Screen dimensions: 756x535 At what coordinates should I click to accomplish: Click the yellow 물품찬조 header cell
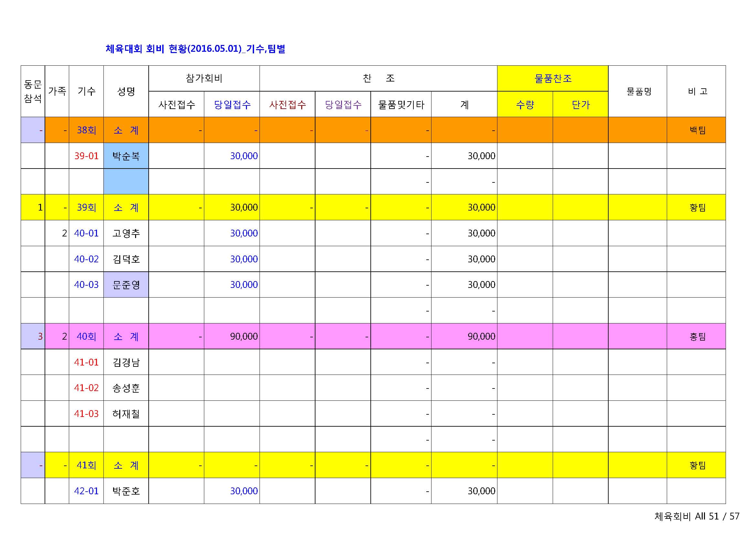(552, 78)
